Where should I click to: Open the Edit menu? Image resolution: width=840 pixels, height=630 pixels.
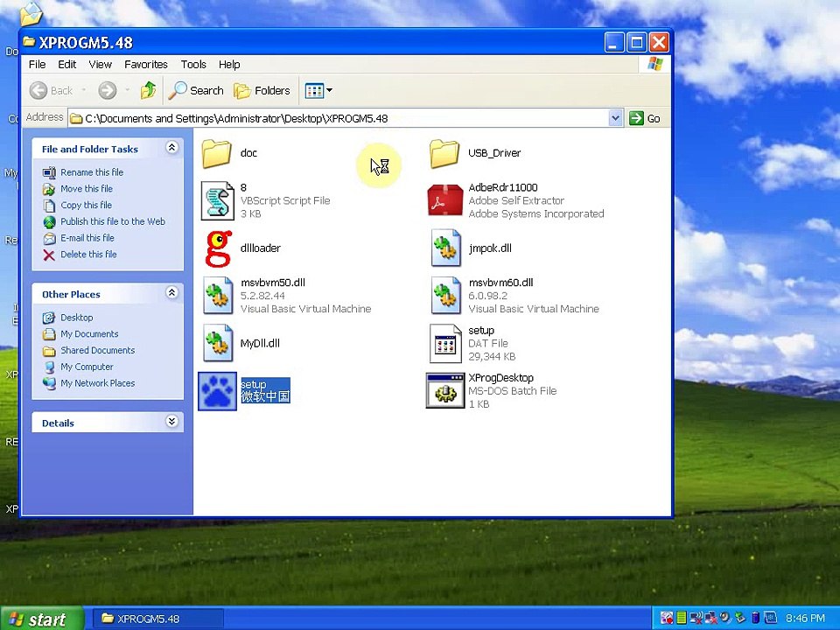click(x=67, y=64)
